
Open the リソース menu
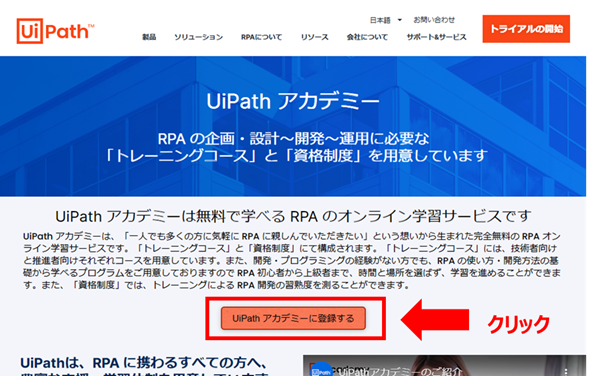point(315,37)
